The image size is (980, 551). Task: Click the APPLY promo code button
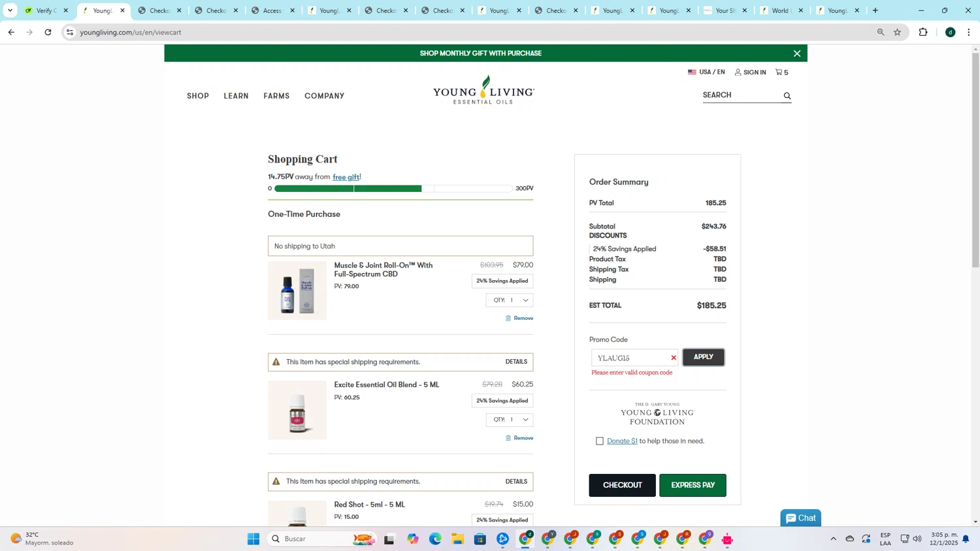pos(704,357)
